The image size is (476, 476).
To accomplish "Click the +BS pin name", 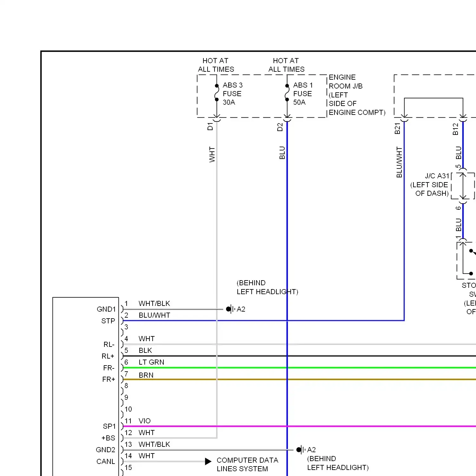I will [108, 438].
